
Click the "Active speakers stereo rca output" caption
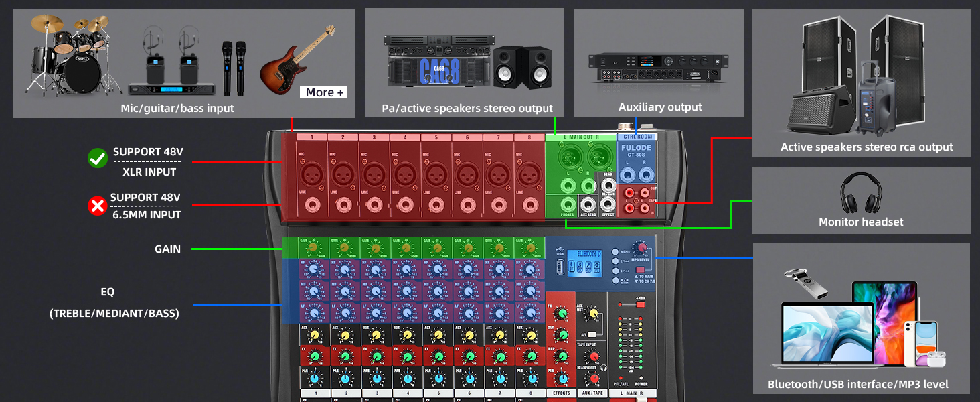(866, 147)
